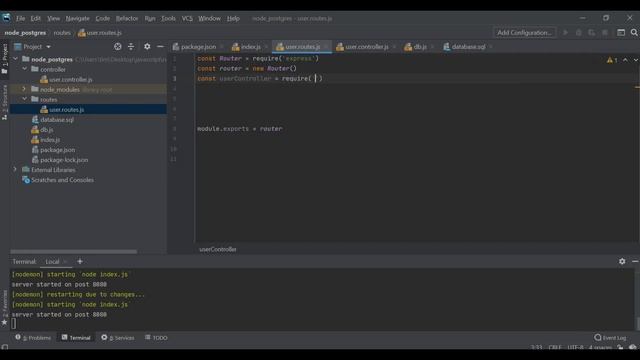Click the routes breadcrumb in navigation bar

pyautogui.click(x=62, y=33)
